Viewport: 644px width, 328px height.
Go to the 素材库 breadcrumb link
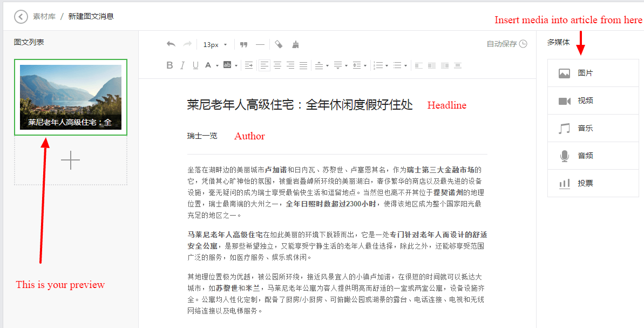pos(44,16)
